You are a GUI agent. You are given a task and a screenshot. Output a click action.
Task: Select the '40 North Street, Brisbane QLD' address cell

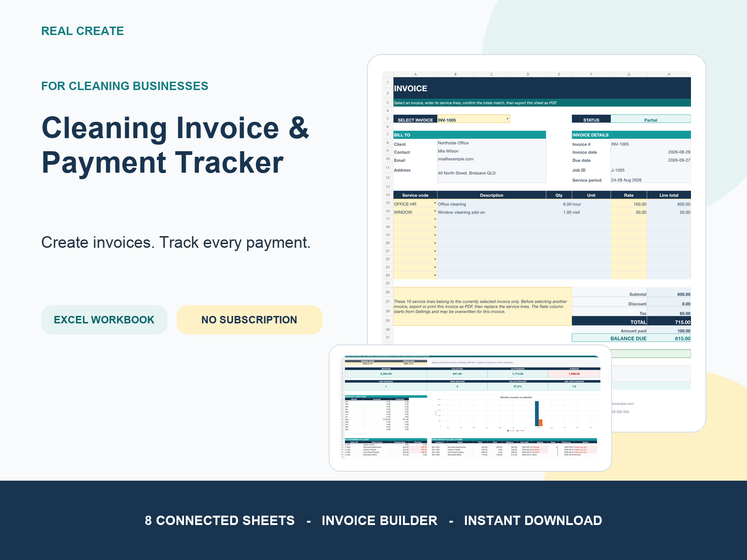492,173
